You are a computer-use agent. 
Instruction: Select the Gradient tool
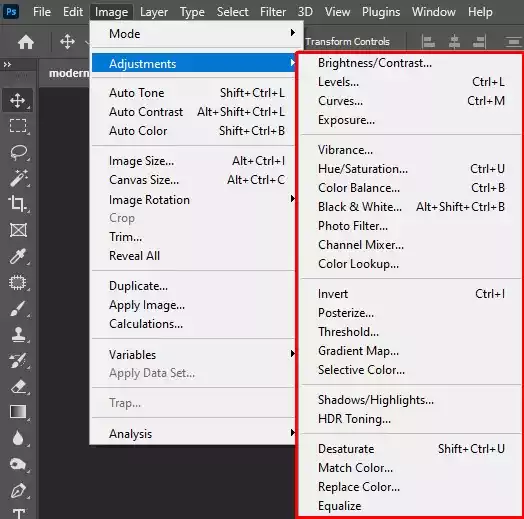18,412
